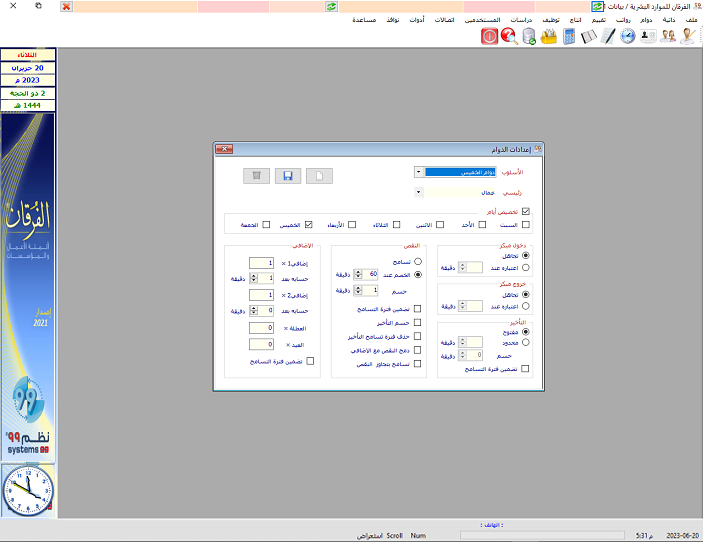The image size is (703, 542).
Task: Click the database icon in toolbar
Action: point(529,36)
